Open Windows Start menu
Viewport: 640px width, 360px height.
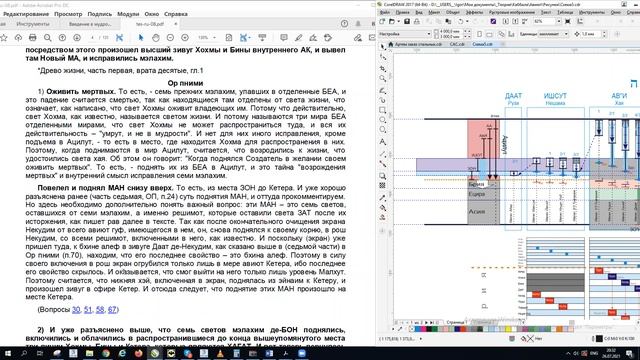pyautogui.click(x=7, y=353)
